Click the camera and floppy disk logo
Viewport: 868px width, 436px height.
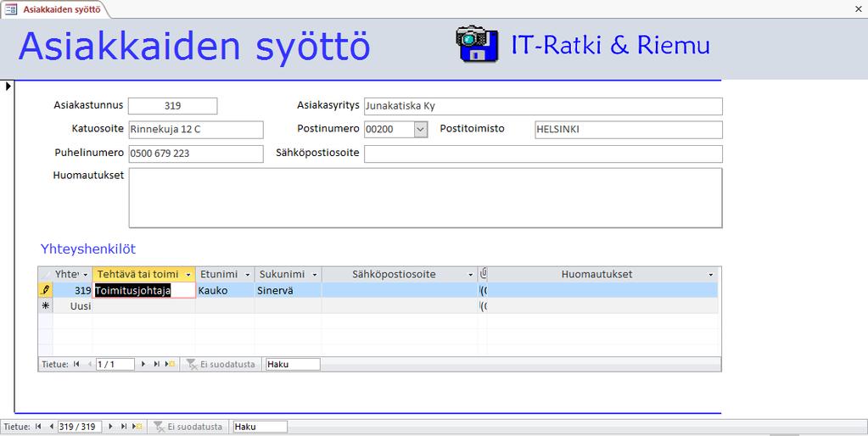pyautogui.click(x=477, y=44)
